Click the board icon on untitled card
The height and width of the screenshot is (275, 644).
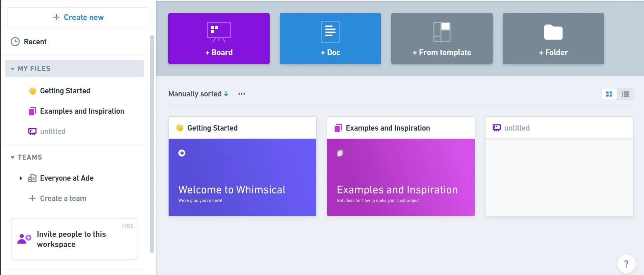click(497, 128)
